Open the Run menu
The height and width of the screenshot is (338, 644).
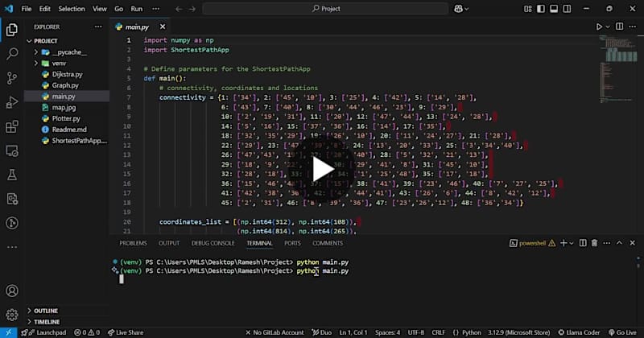point(137,9)
